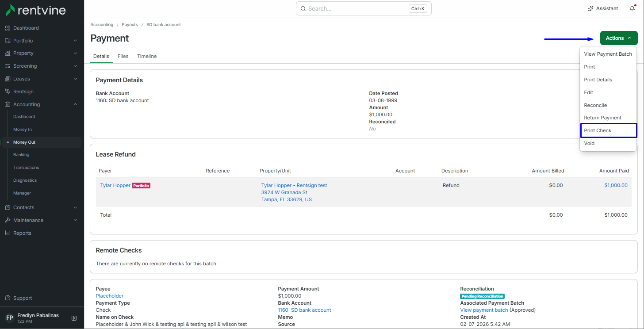The image size is (644, 329).
Task: Open Tylar Hopper - Rentsign test property link
Action: click(x=294, y=185)
